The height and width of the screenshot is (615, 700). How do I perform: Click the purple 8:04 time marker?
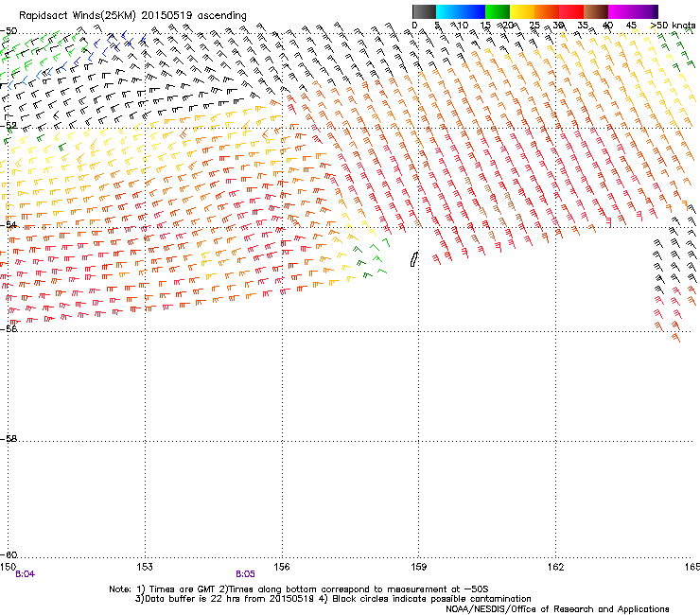point(25,574)
